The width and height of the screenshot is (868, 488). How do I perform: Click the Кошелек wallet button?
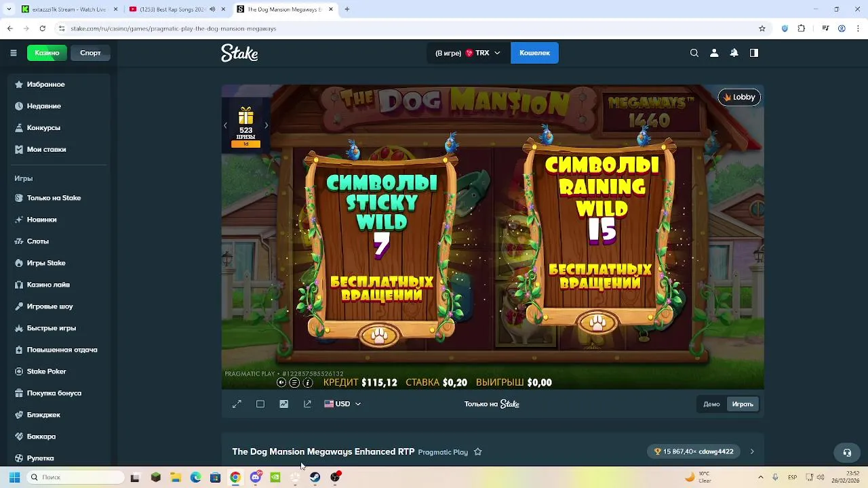pos(534,53)
